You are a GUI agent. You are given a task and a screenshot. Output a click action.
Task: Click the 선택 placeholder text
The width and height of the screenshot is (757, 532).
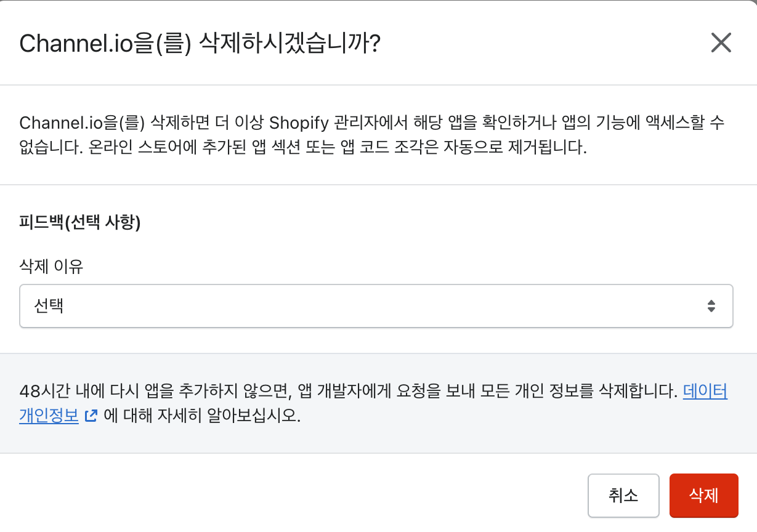point(49,306)
